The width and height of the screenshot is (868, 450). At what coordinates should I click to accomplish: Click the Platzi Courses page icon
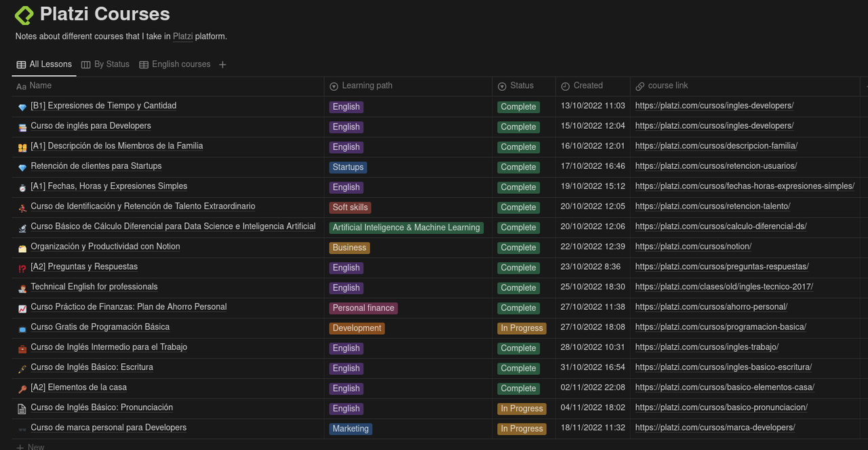coord(24,14)
